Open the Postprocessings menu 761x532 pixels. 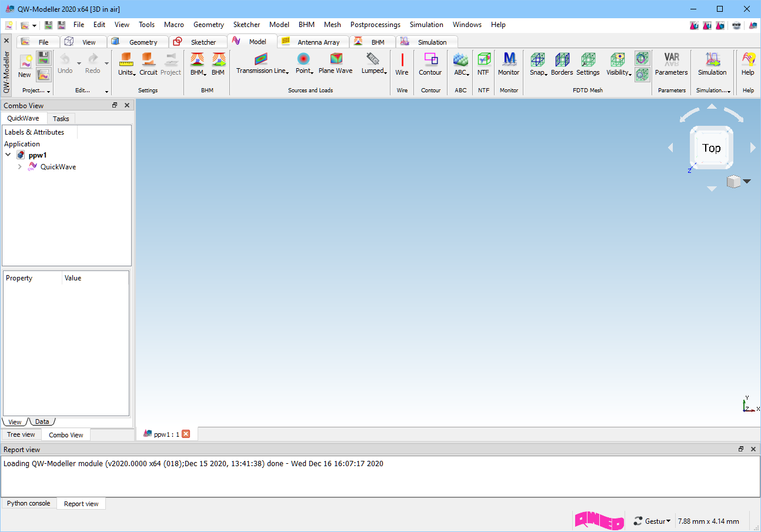[375, 25]
